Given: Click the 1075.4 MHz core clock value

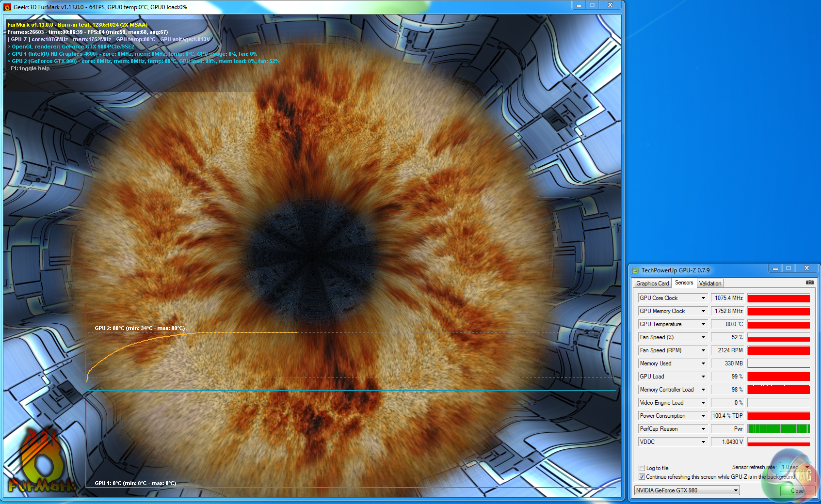Looking at the screenshot, I should click(728, 298).
